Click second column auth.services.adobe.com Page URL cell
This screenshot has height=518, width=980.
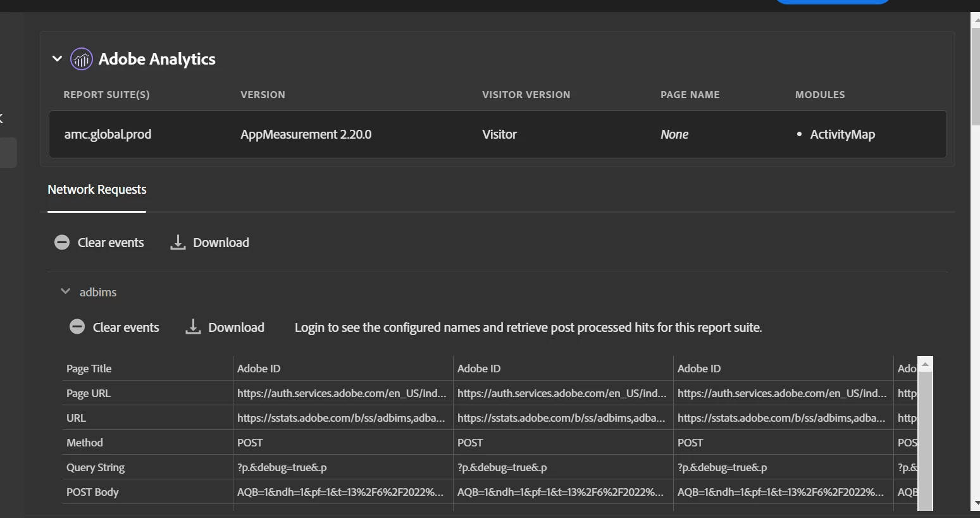562,393
